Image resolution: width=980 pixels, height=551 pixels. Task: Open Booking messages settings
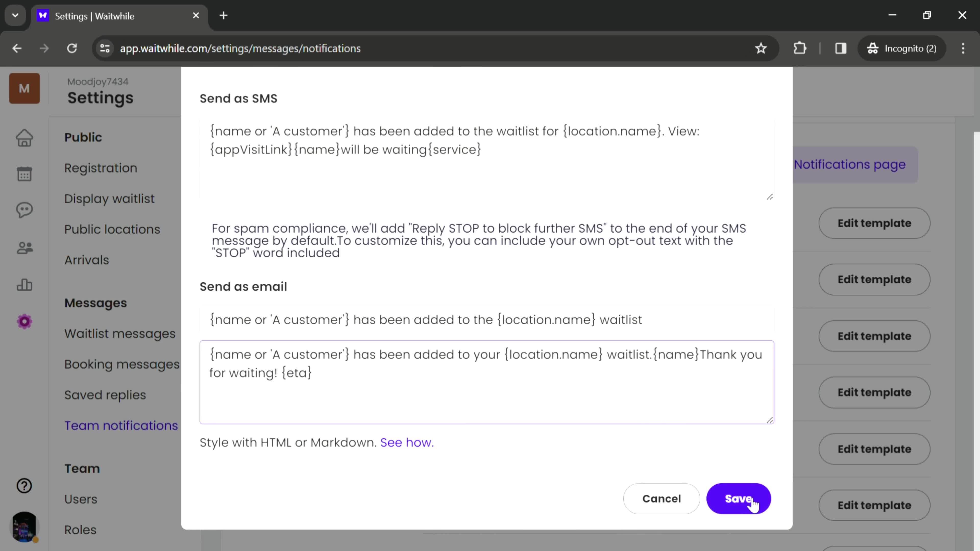(122, 364)
